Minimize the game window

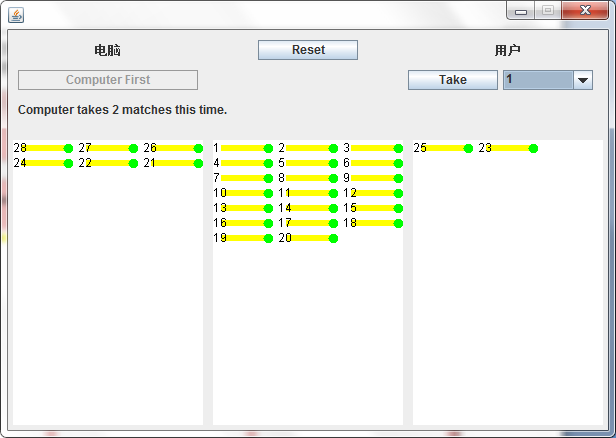point(521,11)
